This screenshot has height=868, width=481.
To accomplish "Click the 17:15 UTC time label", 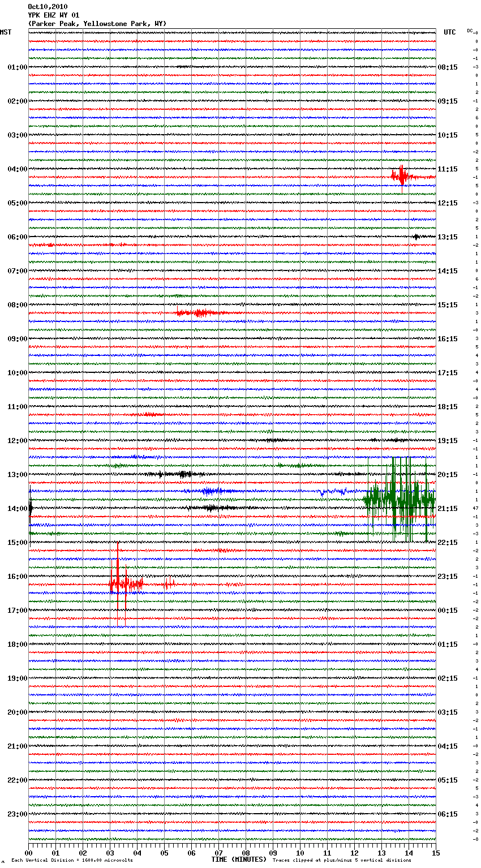I will (x=448, y=373).
